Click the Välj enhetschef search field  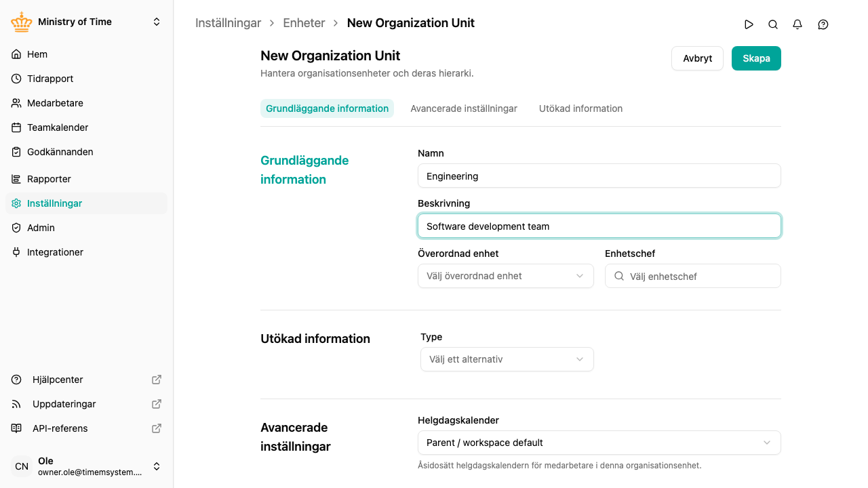(693, 276)
